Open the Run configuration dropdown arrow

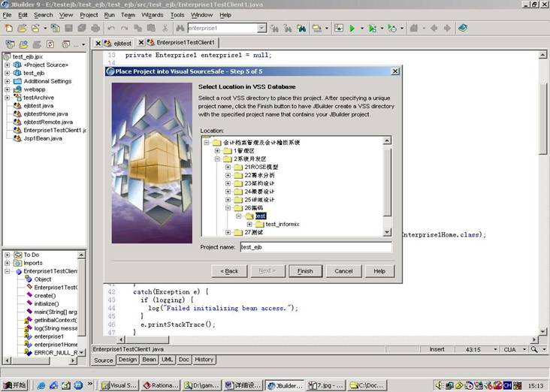click(362, 28)
